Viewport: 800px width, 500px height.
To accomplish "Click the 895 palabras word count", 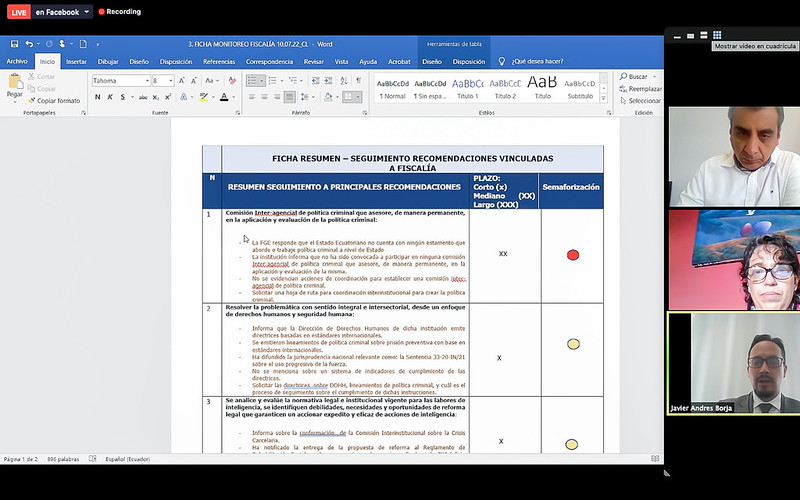I will [x=63, y=459].
